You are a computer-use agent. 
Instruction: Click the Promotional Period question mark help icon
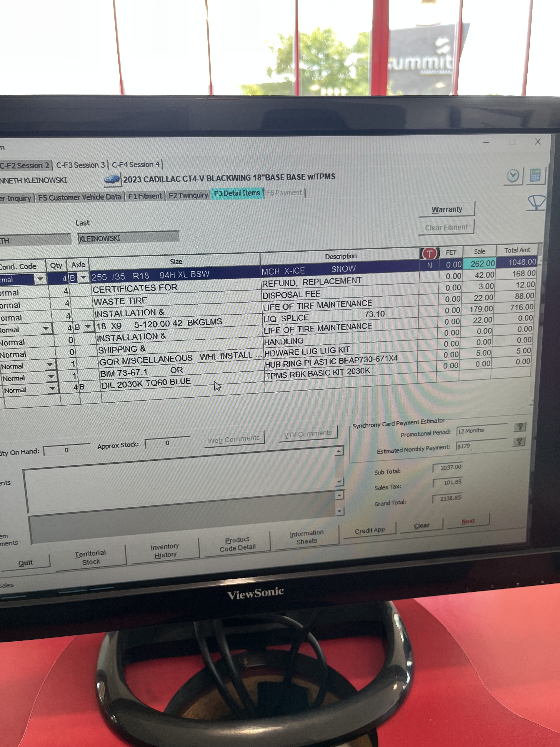(520, 427)
